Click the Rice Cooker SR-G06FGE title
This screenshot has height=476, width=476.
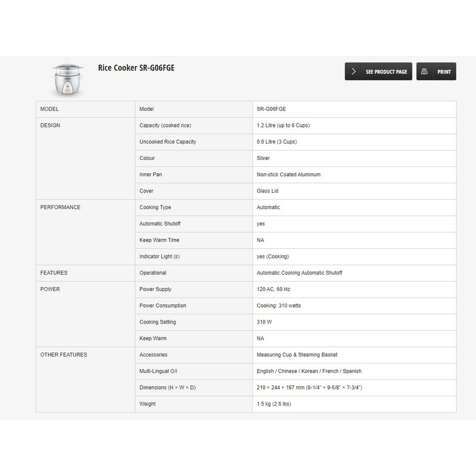click(136, 68)
